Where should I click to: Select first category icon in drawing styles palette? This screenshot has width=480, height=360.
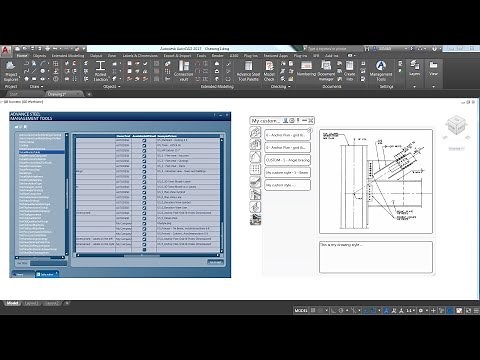255,132
